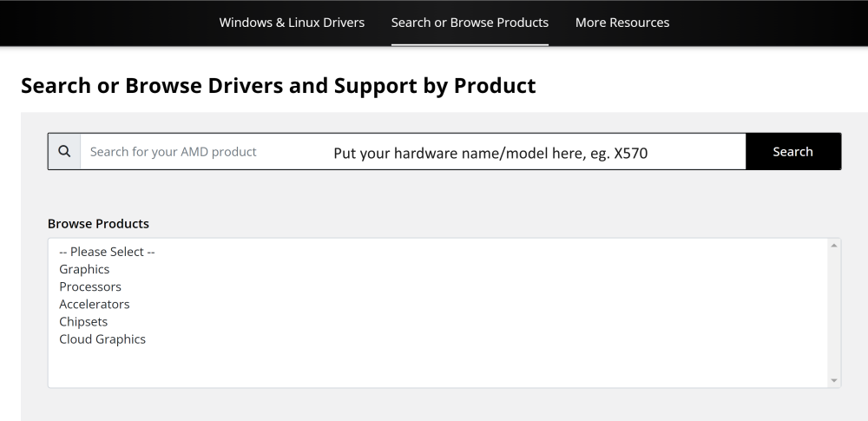
Task: Select Processors from the product list
Action: [90, 286]
